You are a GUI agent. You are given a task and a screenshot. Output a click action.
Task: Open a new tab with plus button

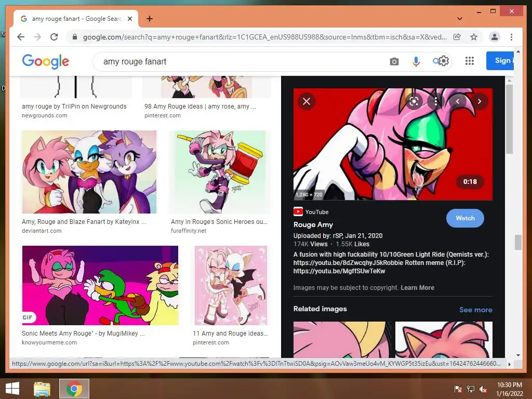click(149, 19)
